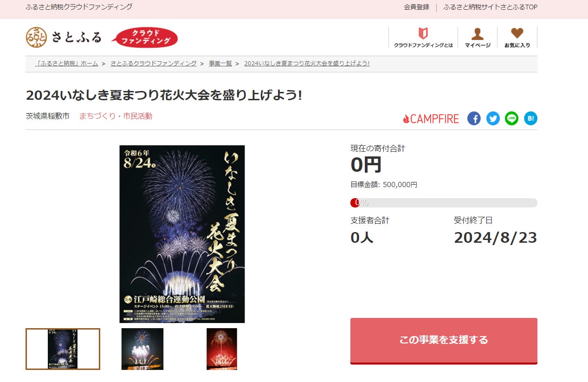This screenshot has width=588, height=382.
Task: Bookmark with Hatena B! icon
Action: tap(530, 118)
